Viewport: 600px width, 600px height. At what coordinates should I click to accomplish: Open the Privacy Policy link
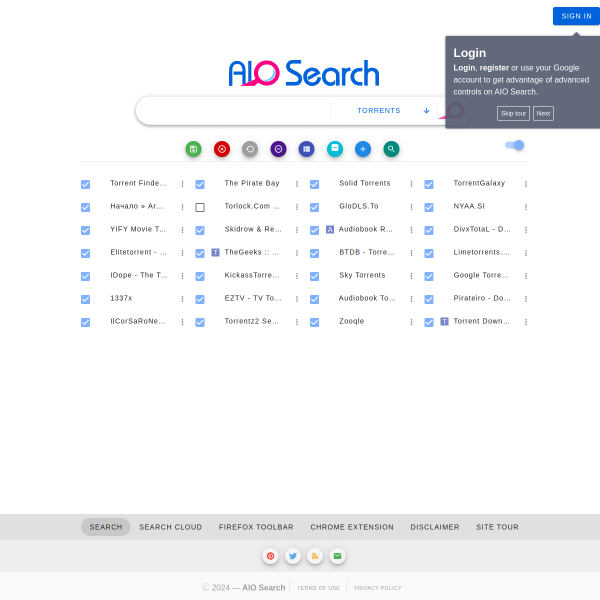[378, 588]
